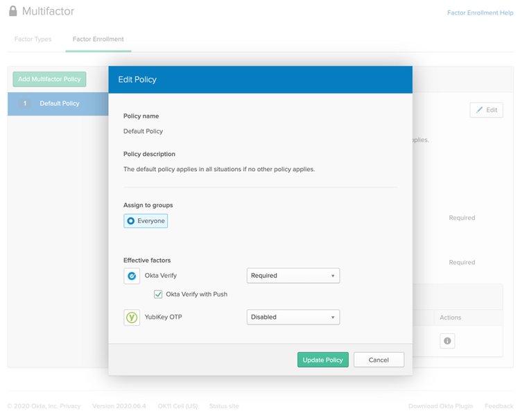Open the Status site footer link
520x420 pixels.
[224, 405]
